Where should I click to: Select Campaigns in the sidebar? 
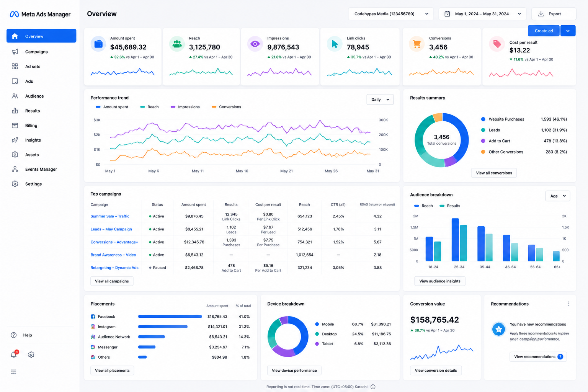click(41, 52)
